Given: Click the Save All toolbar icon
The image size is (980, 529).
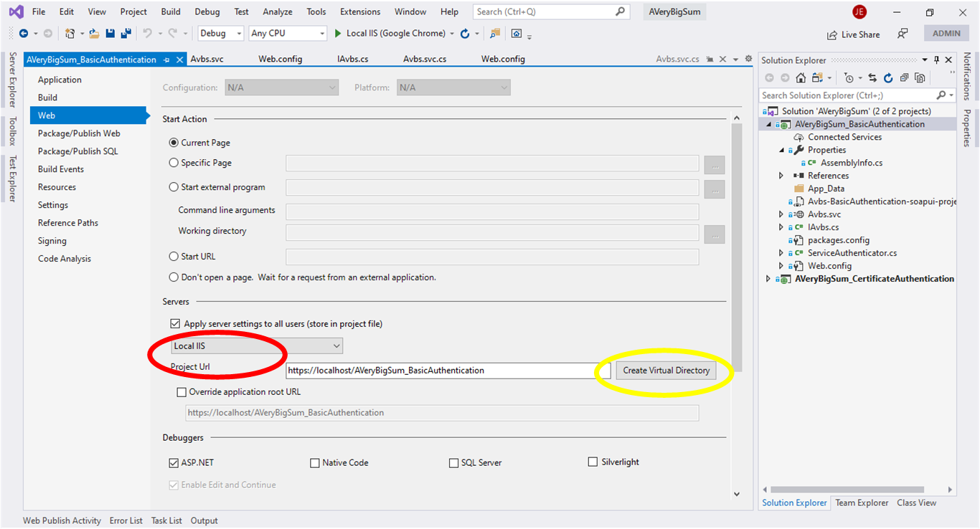Looking at the screenshot, I should pos(126,33).
